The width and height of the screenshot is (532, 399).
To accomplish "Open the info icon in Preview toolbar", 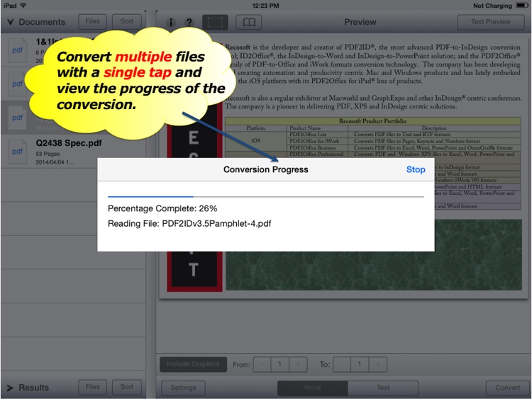I will tap(171, 23).
